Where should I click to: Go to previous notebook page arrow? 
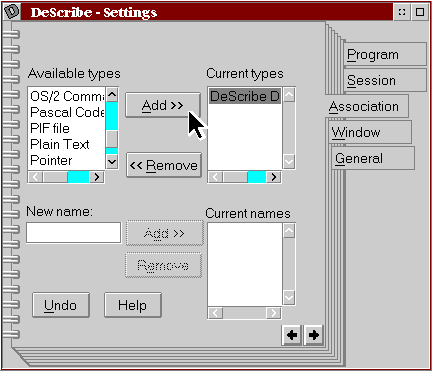[x=292, y=335]
